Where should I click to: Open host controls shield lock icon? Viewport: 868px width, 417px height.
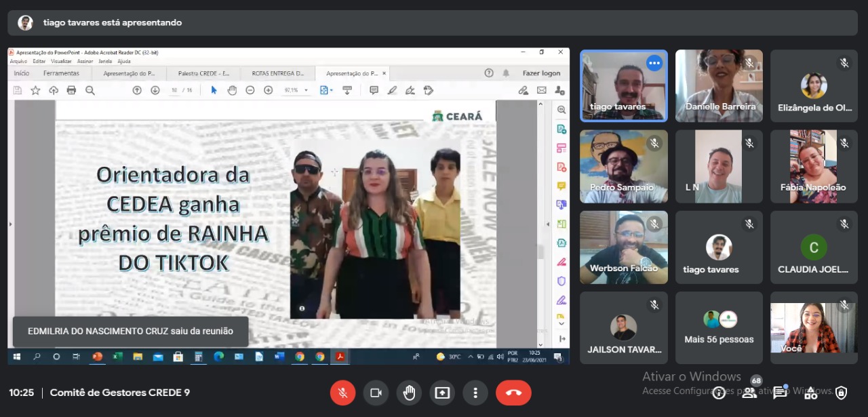(841, 393)
